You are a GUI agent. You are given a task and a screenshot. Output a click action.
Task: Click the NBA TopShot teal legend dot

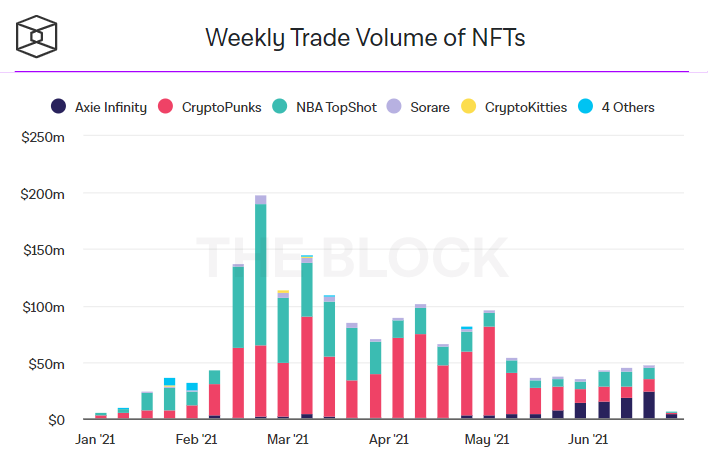click(x=280, y=106)
